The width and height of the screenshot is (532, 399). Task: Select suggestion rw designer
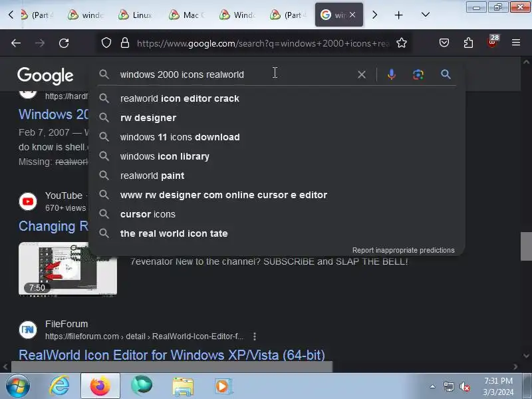pyautogui.click(x=277, y=118)
